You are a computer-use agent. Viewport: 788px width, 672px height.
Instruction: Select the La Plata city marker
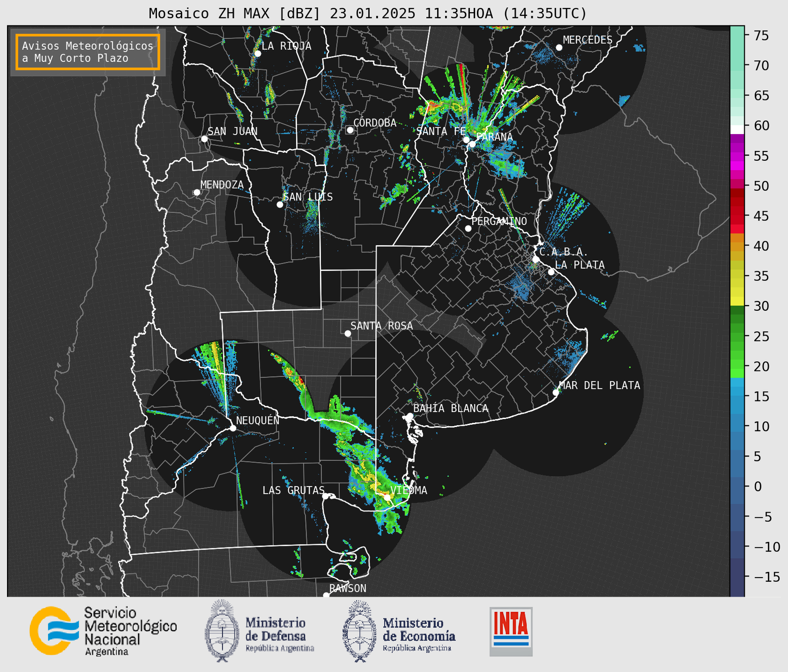(551, 272)
